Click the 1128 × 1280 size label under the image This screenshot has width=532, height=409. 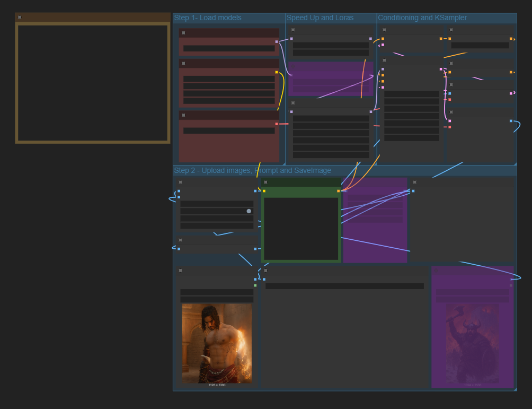point(217,385)
